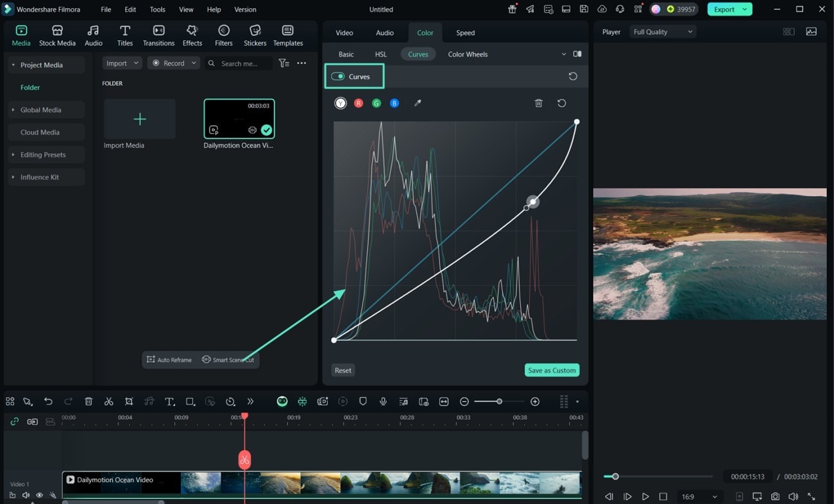Viewport: 834px width, 504px height.
Task: Open Cloud Media in sidebar
Action: tap(46, 132)
